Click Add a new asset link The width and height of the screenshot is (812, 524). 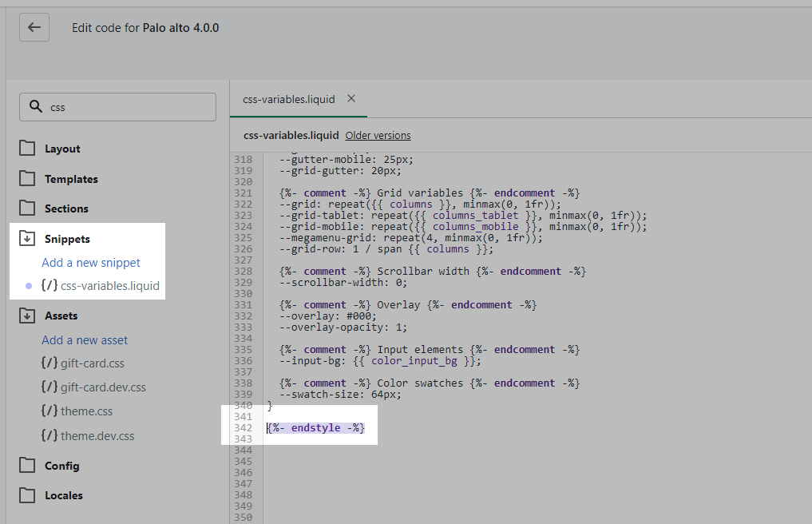point(85,340)
